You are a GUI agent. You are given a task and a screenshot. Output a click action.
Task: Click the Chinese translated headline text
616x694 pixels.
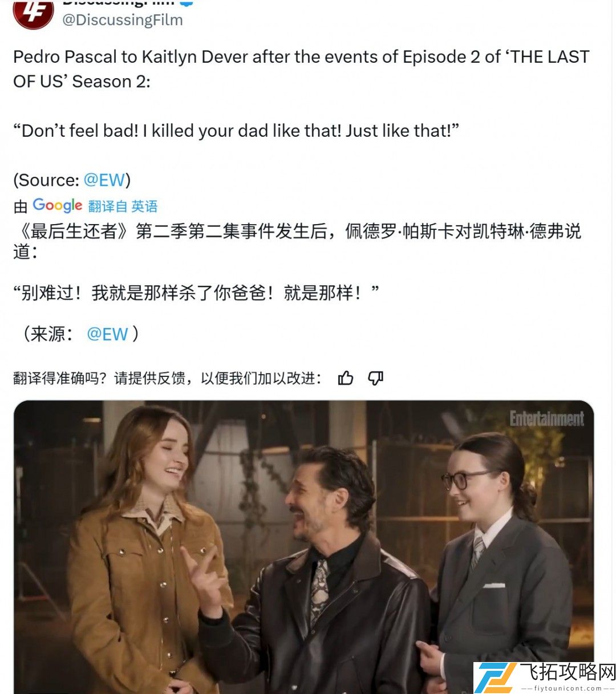point(297,241)
